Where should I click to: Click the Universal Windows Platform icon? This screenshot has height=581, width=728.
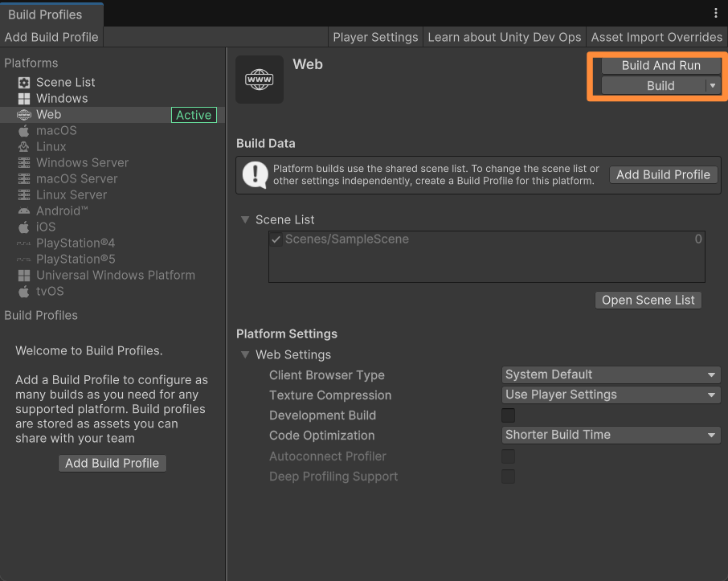pos(23,276)
